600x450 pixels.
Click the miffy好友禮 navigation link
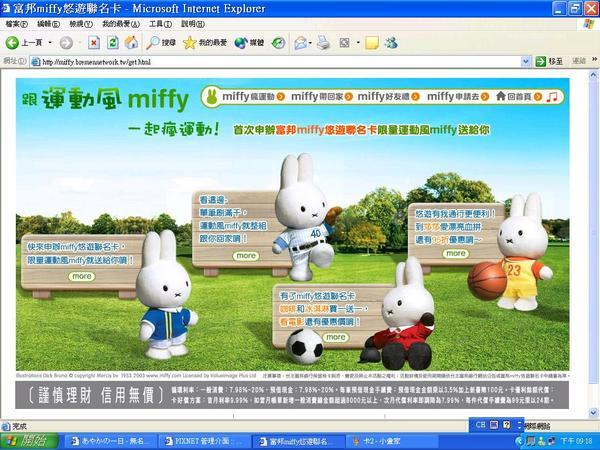[388, 96]
